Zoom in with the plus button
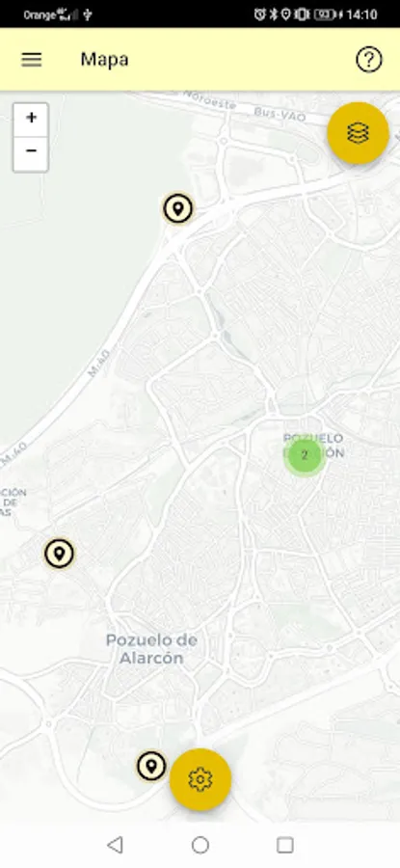 tap(31, 118)
